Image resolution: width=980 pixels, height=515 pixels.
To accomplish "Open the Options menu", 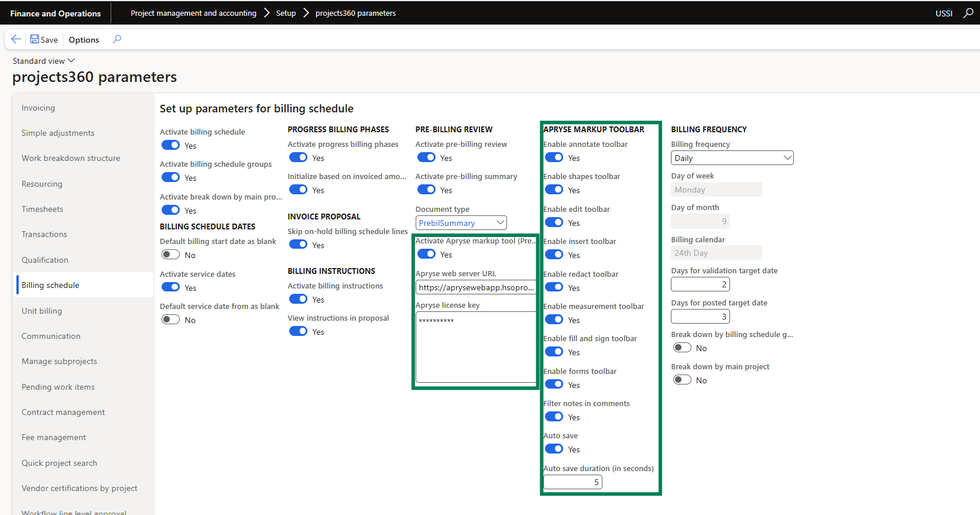I will tap(84, 40).
